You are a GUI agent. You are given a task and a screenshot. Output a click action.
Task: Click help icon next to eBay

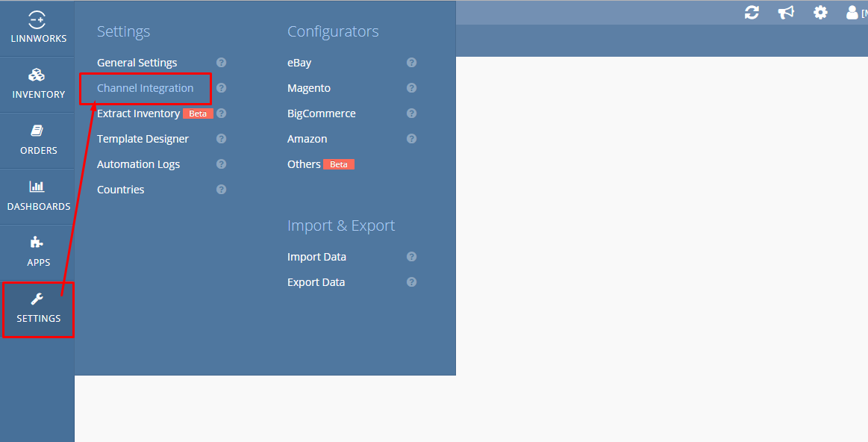(411, 63)
